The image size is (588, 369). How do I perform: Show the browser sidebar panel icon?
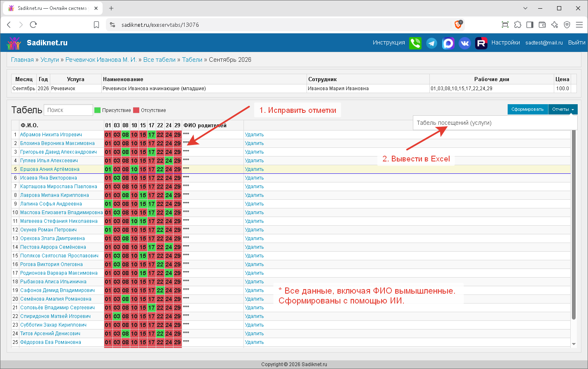click(530, 25)
